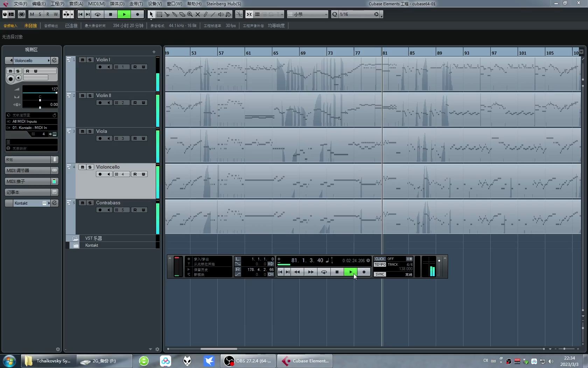Expand 记事本 notepad inspector section

click(x=31, y=192)
